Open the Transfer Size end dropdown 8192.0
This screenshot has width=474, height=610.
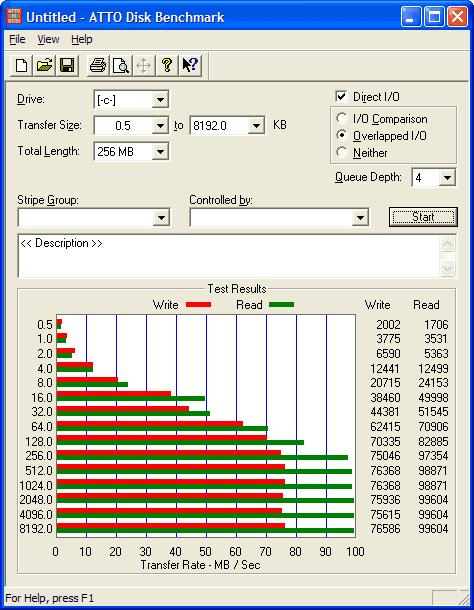click(x=256, y=126)
